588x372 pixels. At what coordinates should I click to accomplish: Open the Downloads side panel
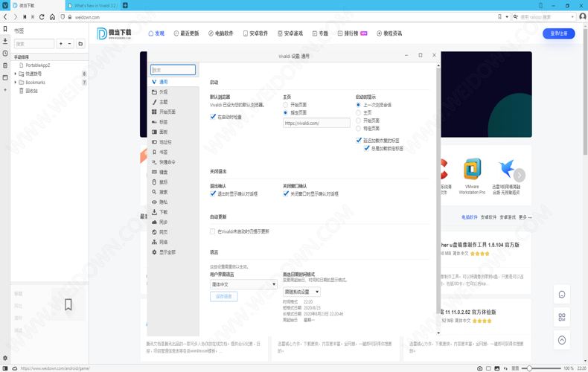[5, 42]
